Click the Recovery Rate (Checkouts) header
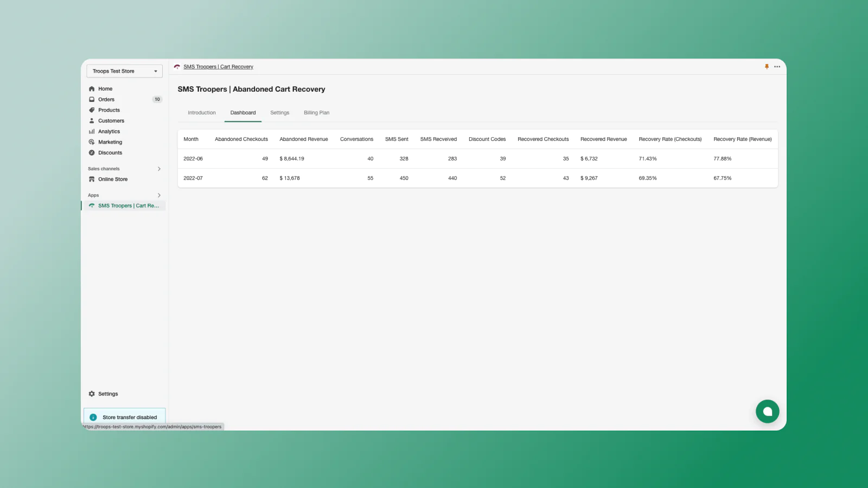This screenshot has height=488, width=868. click(x=670, y=139)
